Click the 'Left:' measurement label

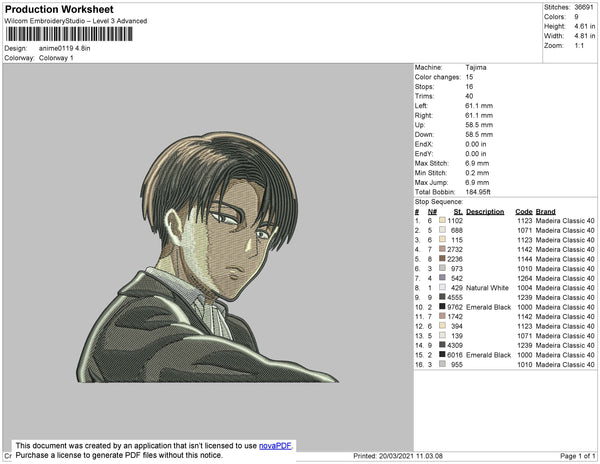(421, 106)
